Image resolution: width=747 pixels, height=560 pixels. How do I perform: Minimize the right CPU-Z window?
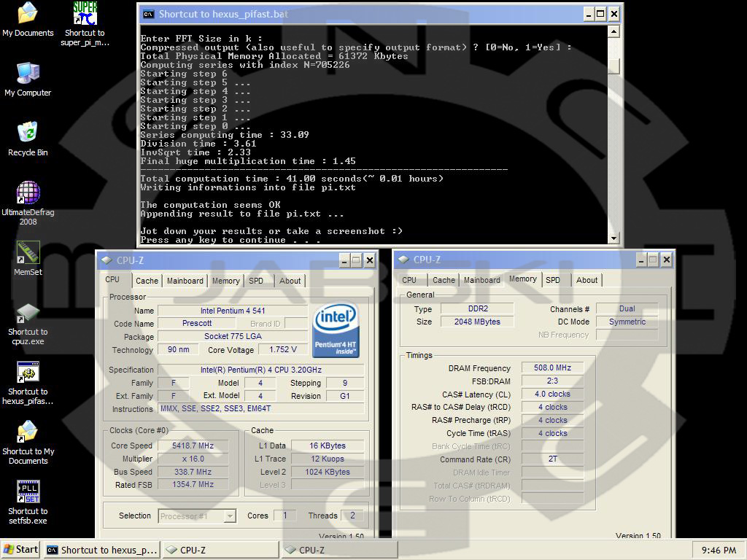[641, 260]
